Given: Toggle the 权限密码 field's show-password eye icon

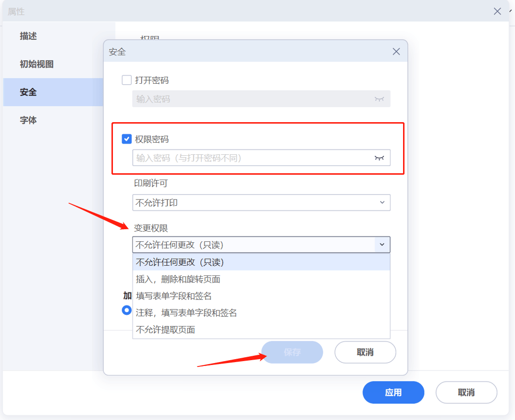Looking at the screenshot, I should (379, 158).
